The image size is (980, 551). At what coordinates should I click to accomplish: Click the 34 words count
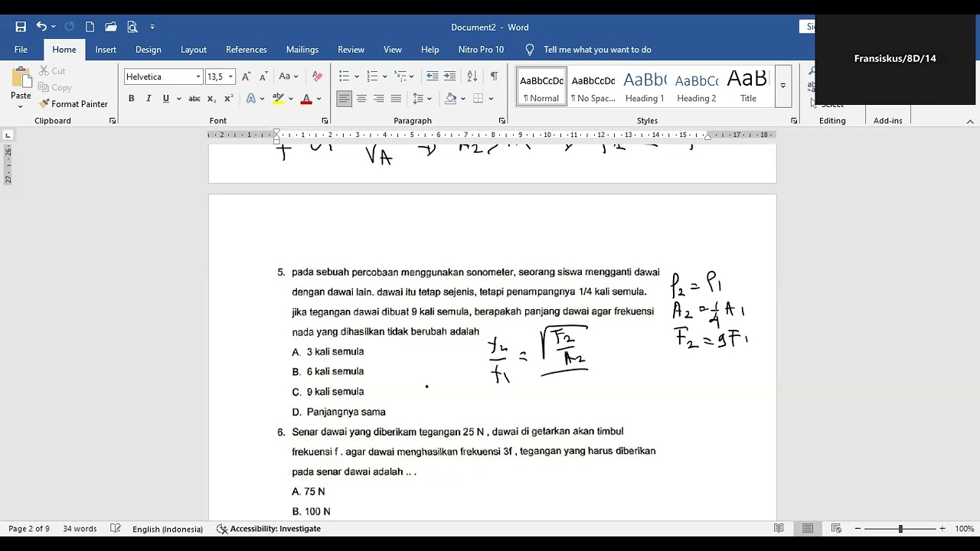point(80,529)
